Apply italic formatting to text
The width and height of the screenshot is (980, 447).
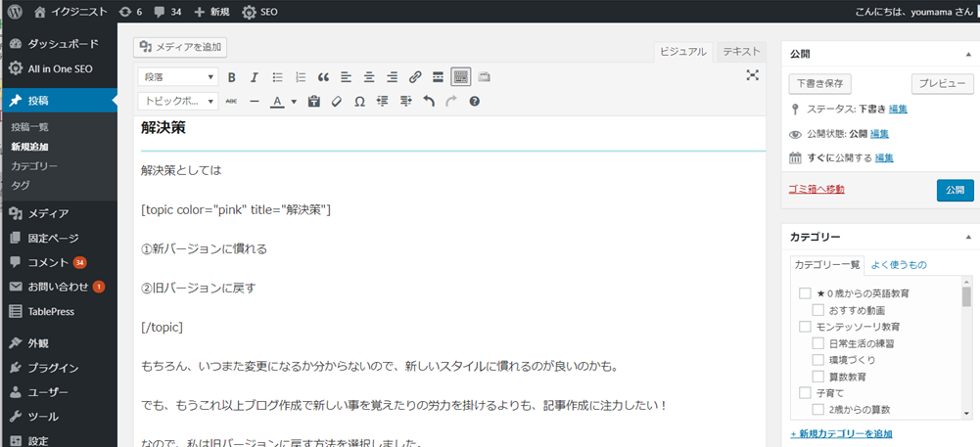tap(254, 77)
